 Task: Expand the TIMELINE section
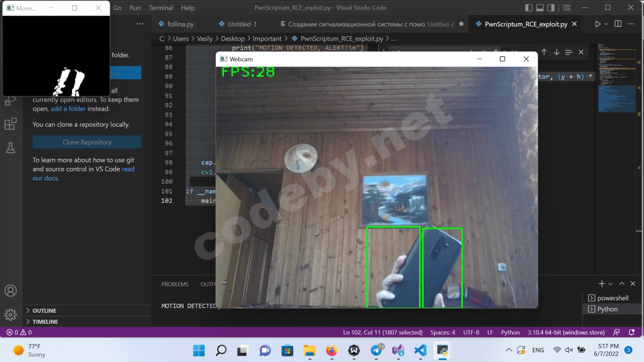click(87, 322)
